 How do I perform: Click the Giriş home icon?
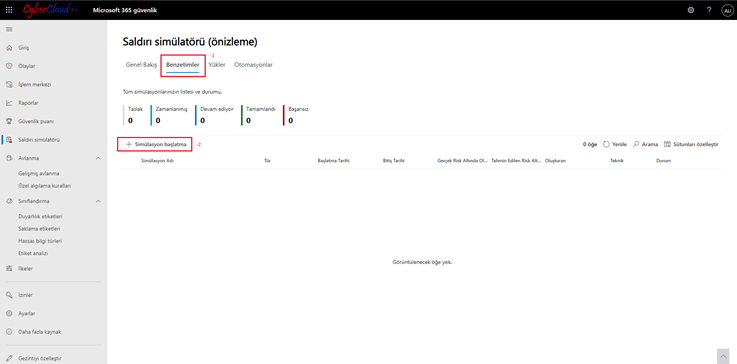click(9, 48)
